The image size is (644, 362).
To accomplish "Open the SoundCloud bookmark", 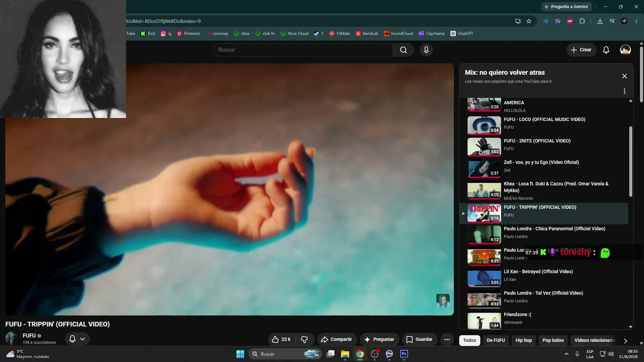I will pyautogui.click(x=398, y=34).
